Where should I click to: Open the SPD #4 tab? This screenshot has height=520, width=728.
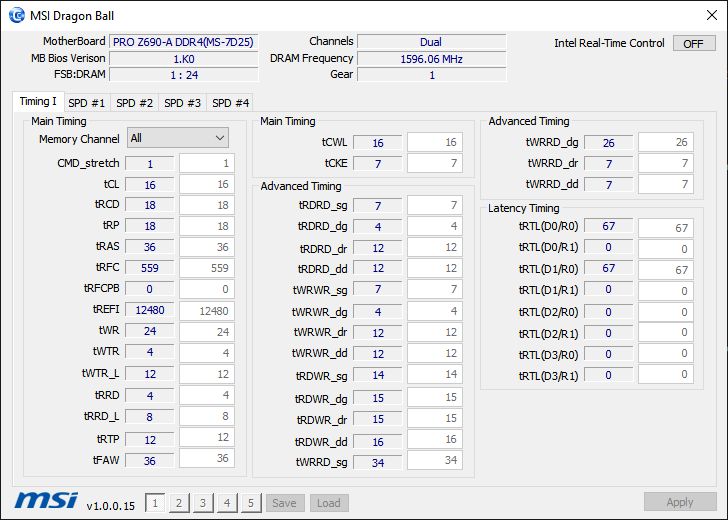[x=230, y=103]
